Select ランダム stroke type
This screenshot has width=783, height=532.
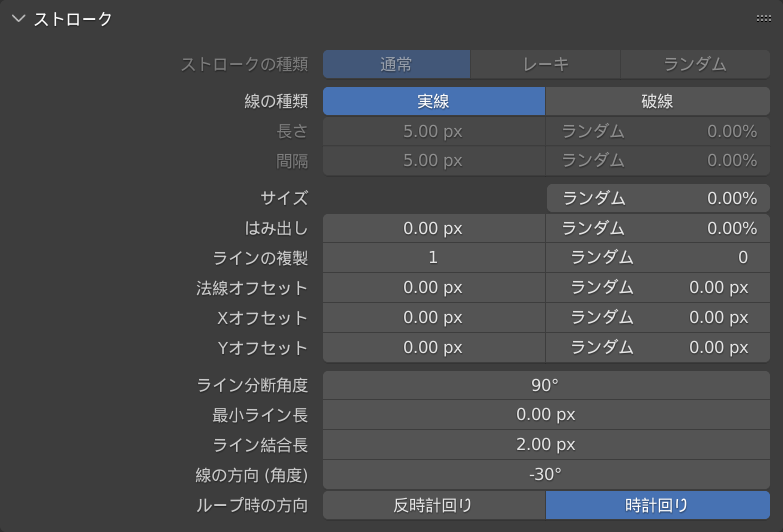tap(695, 64)
